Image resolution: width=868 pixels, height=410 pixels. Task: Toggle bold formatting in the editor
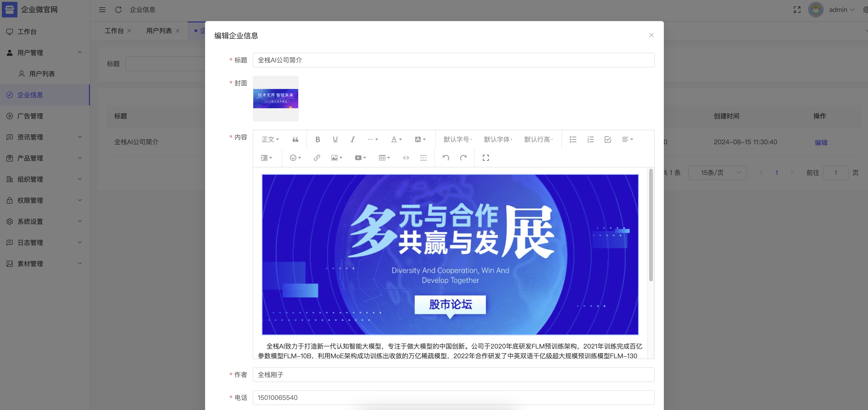click(x=317, y=139)
